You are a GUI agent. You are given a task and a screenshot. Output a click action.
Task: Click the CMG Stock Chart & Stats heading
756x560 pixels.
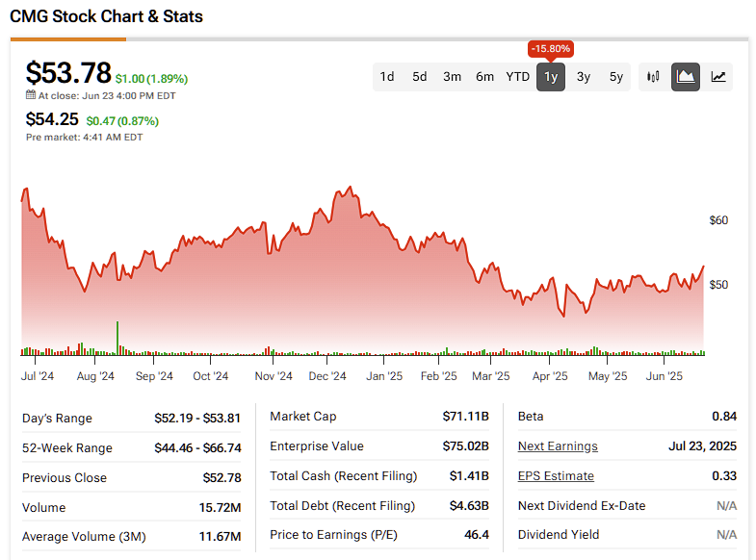(106, 16)
